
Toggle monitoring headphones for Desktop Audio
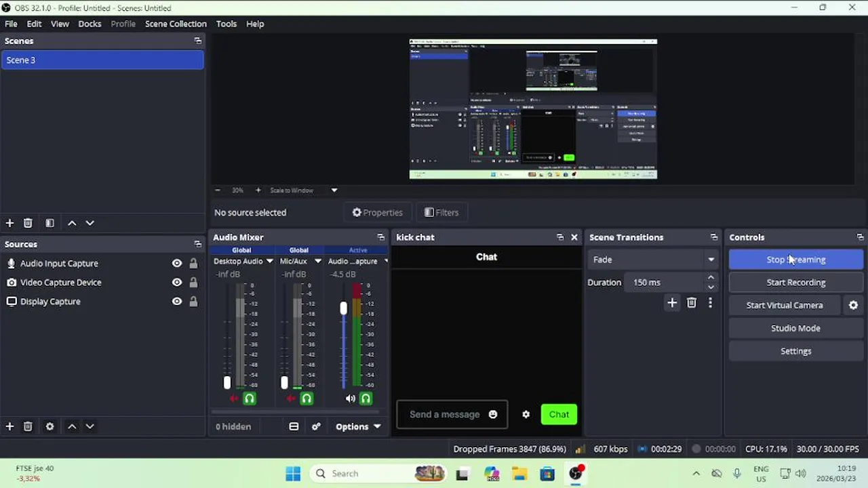[x=250, y=399]
